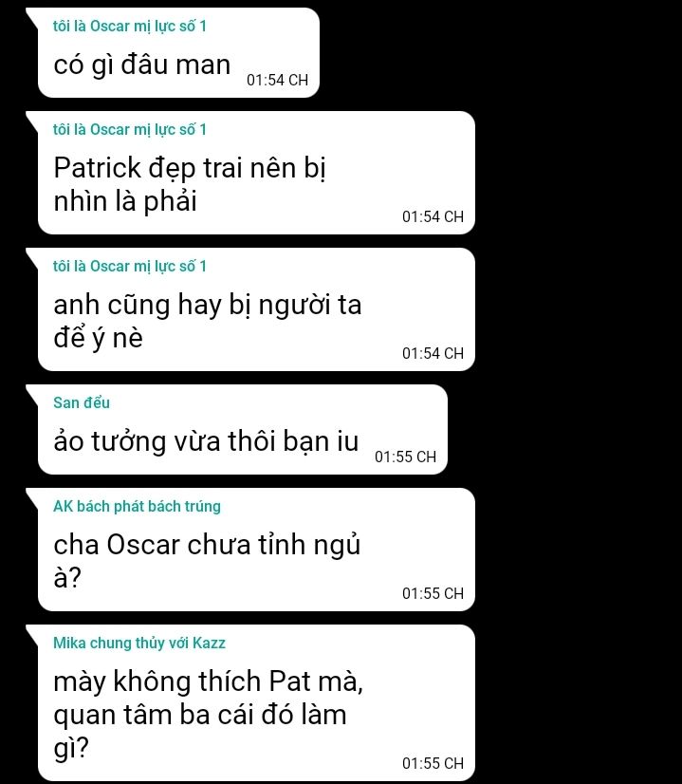Screen dimensions: 682x784
Task: Select the "Patrick đẹp trai nên bị nhìn" message
Action: pos(256,173)
